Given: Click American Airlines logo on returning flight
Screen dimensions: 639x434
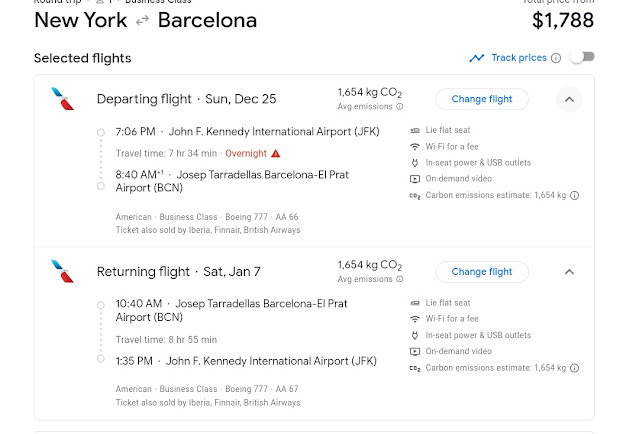Looking at the screenshot, I should click(62, 271).
